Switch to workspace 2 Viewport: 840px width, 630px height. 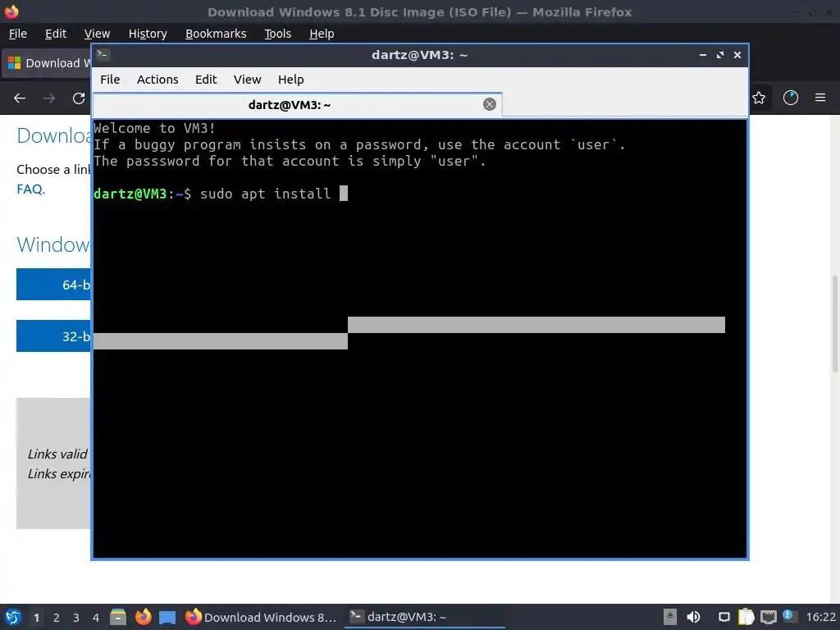[57, 618]
